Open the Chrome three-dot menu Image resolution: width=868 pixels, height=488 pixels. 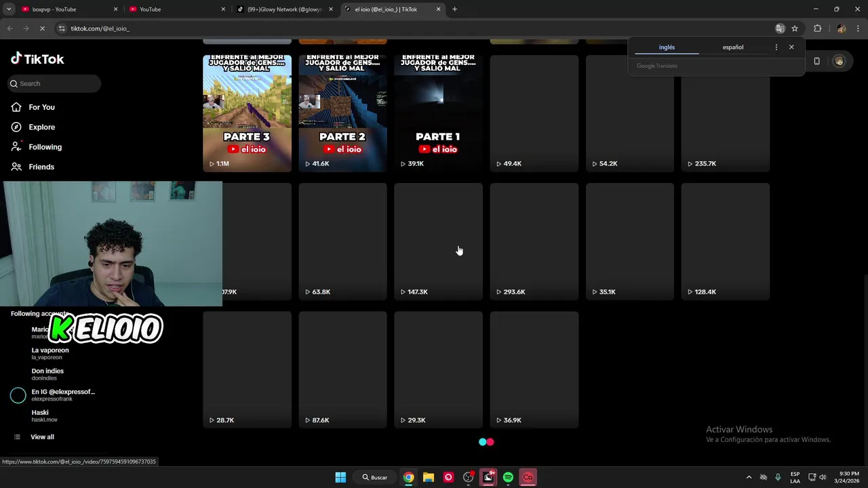pyautogui.click(x=858, y=28)
